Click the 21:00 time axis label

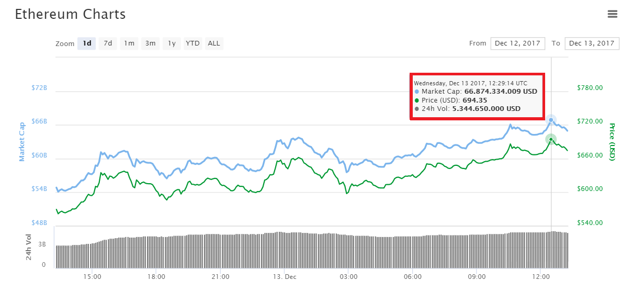tap(220, 276)
